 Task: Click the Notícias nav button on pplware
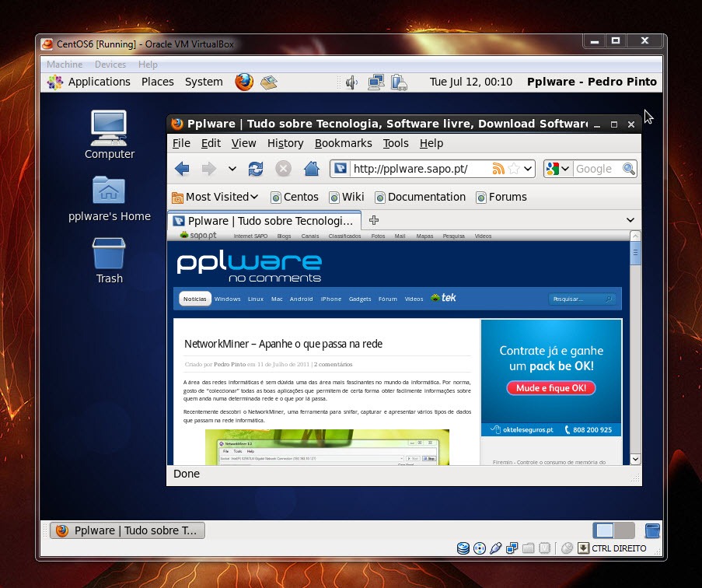click(195, 299)
